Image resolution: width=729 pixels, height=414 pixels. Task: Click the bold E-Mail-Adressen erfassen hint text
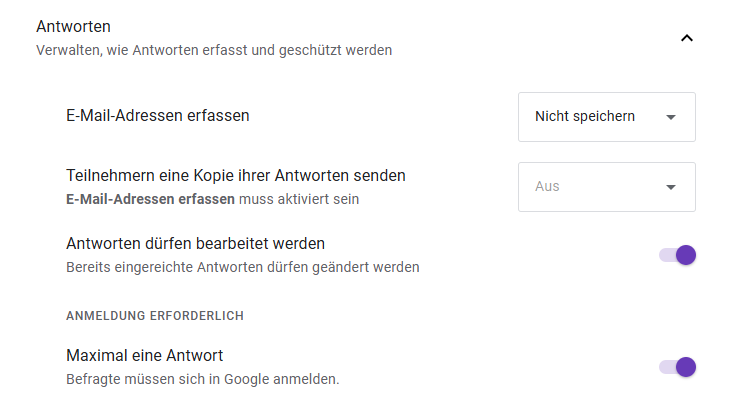coord(150,199)
